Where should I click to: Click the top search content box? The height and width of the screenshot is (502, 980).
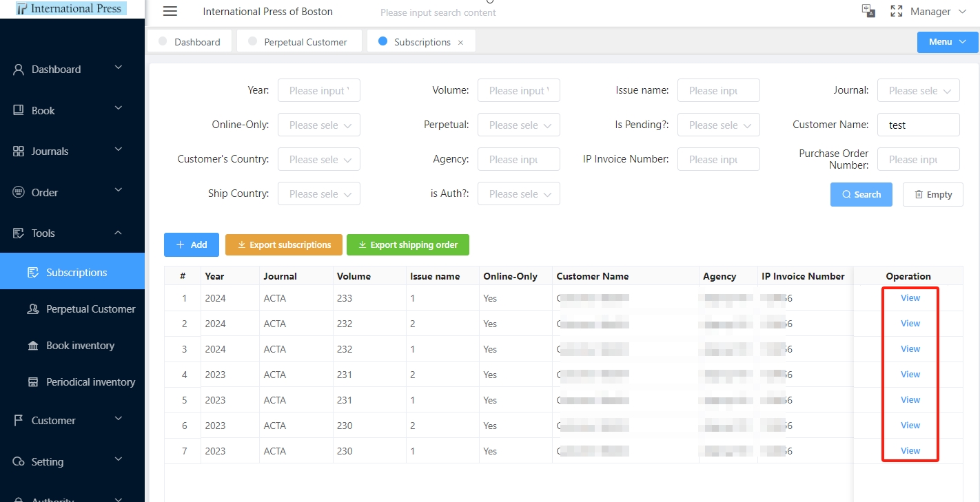[438, 12]
